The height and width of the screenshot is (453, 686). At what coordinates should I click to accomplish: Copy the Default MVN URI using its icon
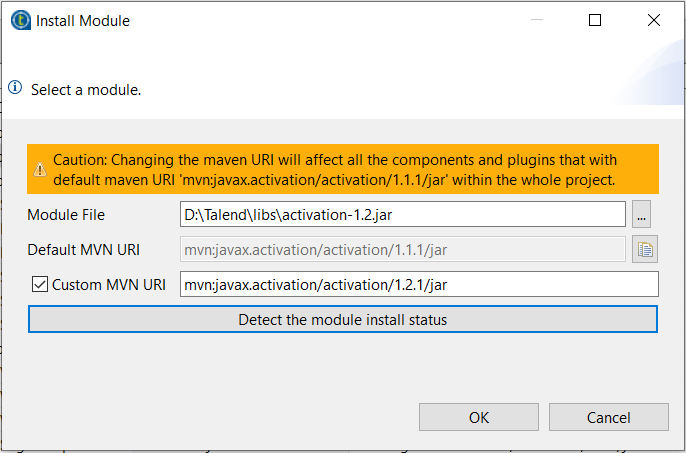tap(644, 250)
